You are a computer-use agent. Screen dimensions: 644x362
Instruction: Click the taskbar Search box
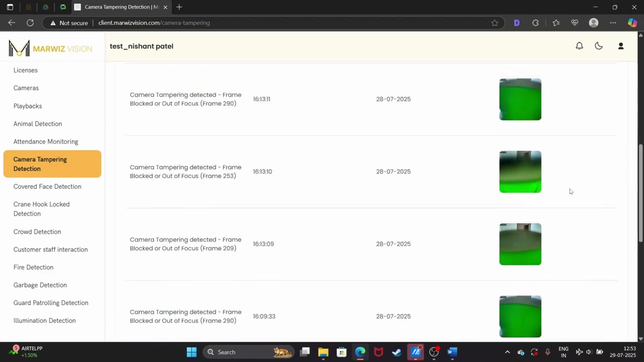pos(249,352)
